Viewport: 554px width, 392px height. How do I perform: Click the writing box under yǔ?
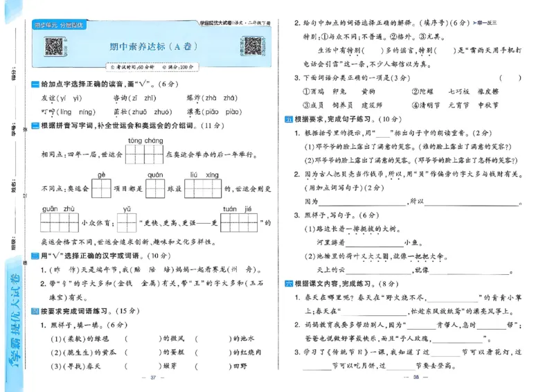pyautogui.click(x=127, y=223)
